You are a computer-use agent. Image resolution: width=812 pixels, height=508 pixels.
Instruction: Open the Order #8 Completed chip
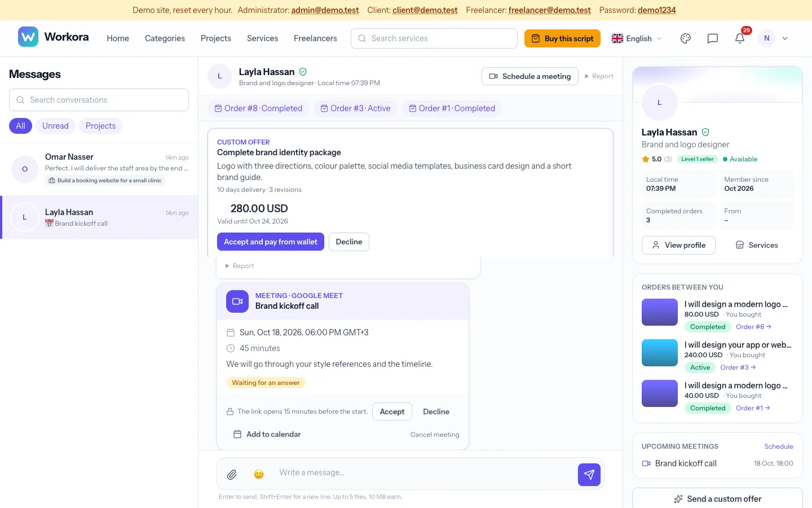coord(258,108)
